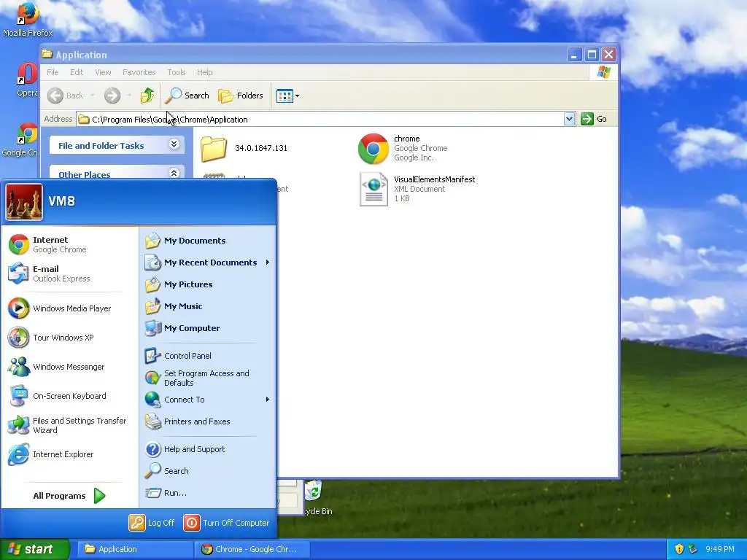Click the Back navigation button
747x560 pixels.
[66, 96]
